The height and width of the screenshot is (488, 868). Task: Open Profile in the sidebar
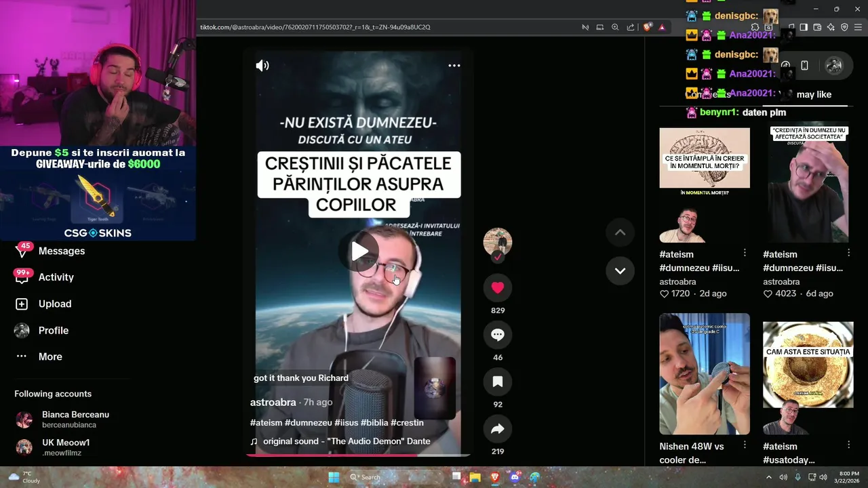point(53,330)
